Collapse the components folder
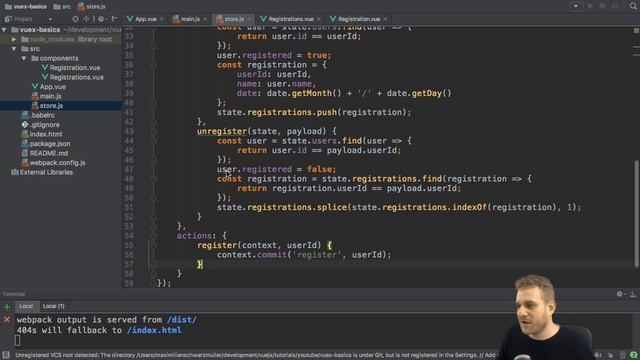 coord(24,58)
